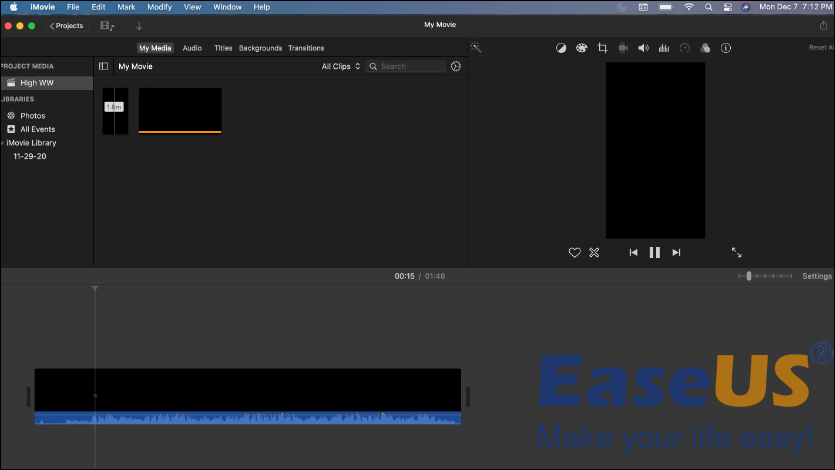Open the browser settings gear menu
This screenshot has height=470, width=835.
456,66
